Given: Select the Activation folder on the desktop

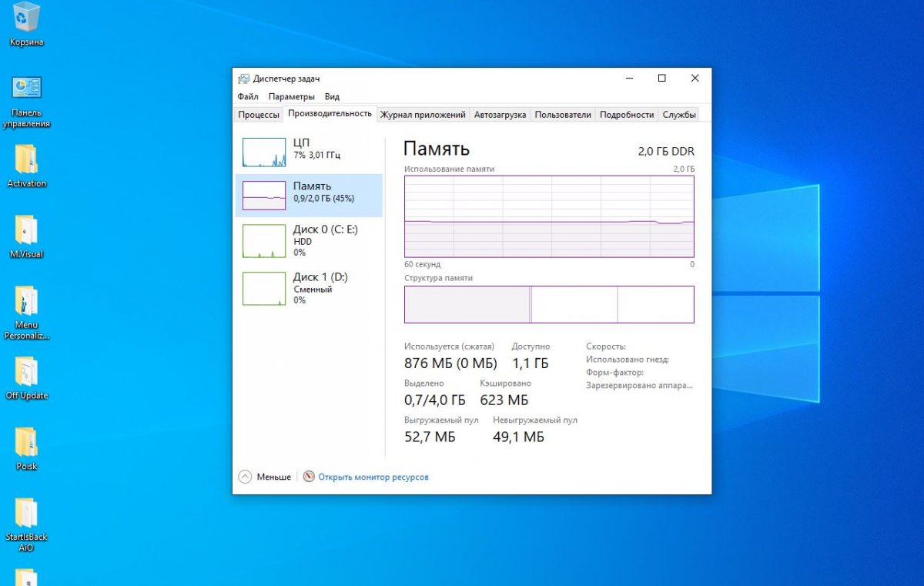Looking at the screenshot, I should pyautogui.click(x=26, y=166).
